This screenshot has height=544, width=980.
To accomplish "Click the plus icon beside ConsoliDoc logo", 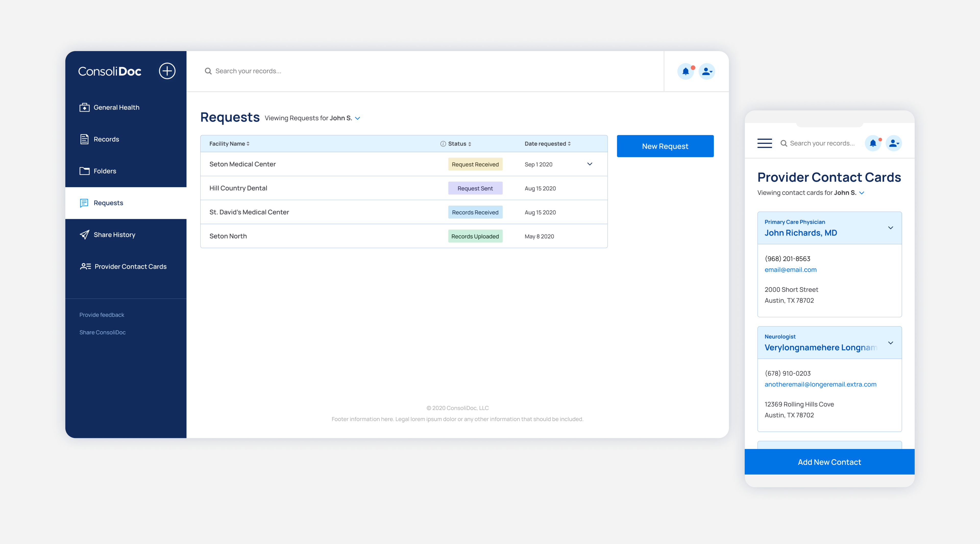I will pos(167,71).
